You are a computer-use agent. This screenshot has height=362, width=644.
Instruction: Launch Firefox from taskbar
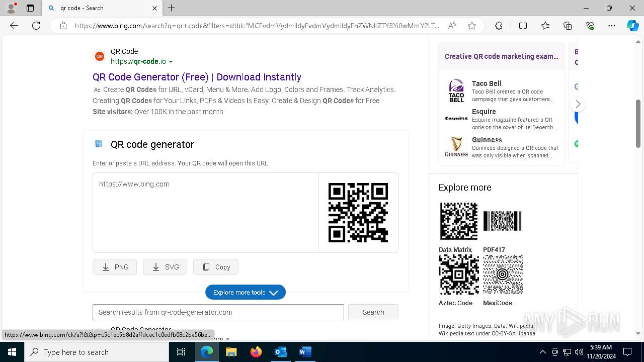coord(256,352)
